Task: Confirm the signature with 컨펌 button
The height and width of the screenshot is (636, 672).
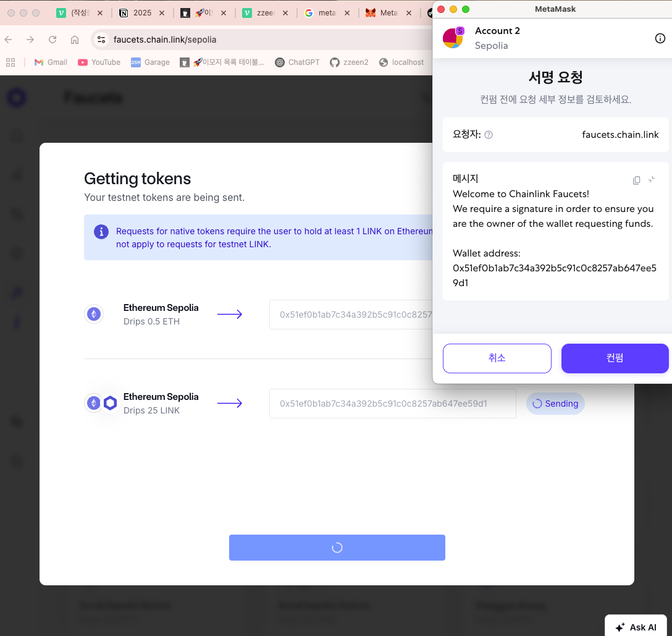Action: (615, 358)
